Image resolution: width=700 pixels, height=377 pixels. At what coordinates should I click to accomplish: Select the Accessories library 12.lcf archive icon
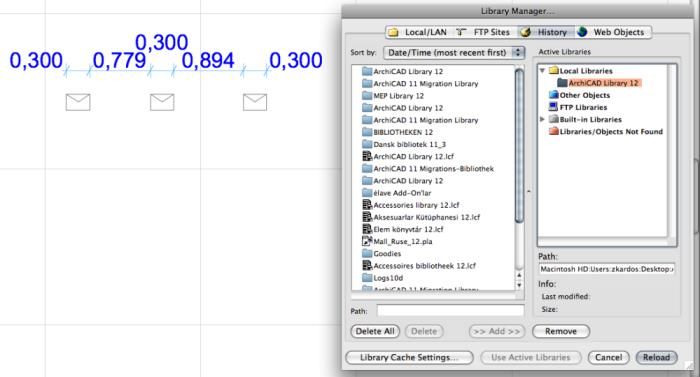[367, 205]
